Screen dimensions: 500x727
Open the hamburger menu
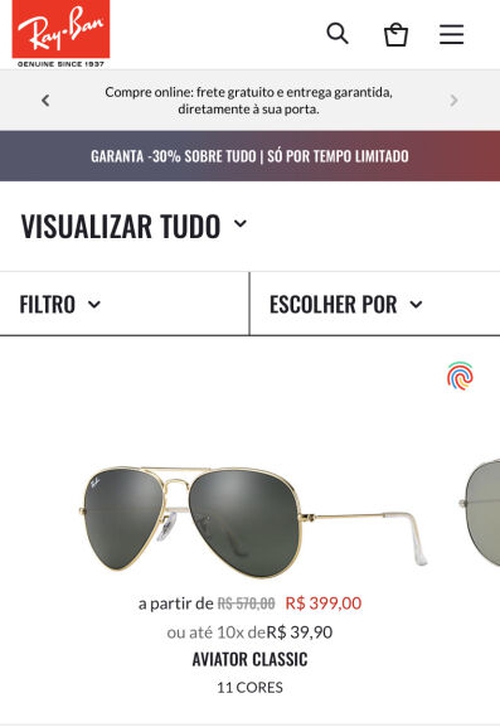coord(452,34)
